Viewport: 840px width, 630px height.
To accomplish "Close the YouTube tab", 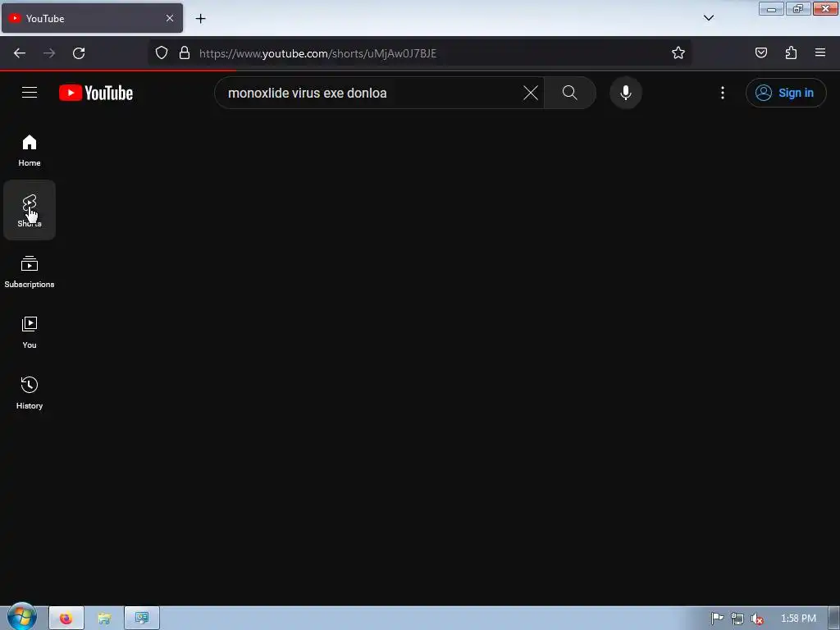I will [x=170, y=18].
